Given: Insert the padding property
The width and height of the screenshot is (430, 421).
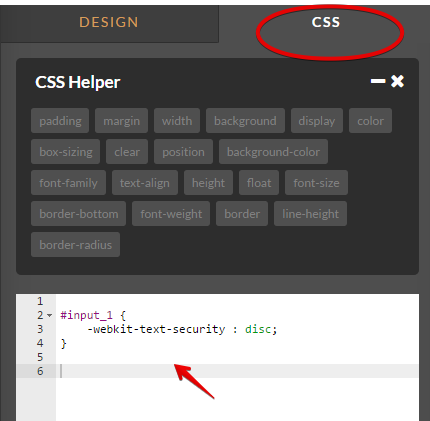Looking at the screenshot, I should point(60,121).
